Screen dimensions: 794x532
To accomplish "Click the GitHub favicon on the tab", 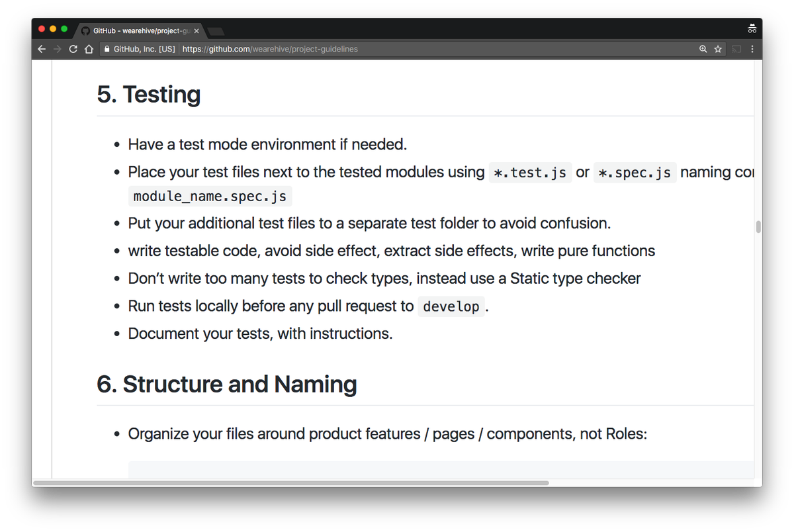I will [85, 31].
